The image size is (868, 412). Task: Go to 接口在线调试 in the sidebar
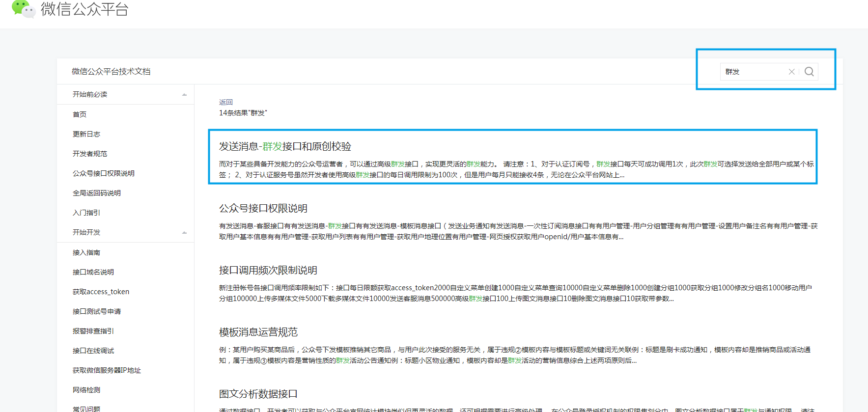[x=93, y=351]
